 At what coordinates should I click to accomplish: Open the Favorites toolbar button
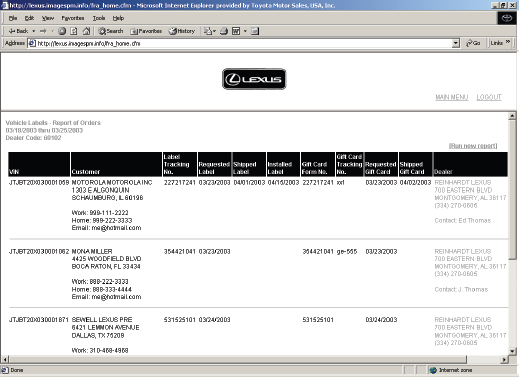pos(146,31)
